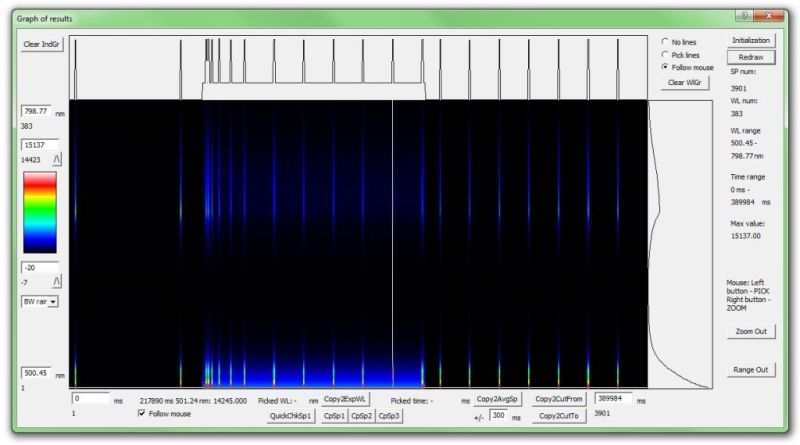Click the rainbow color scale bar

coord(40,212)
